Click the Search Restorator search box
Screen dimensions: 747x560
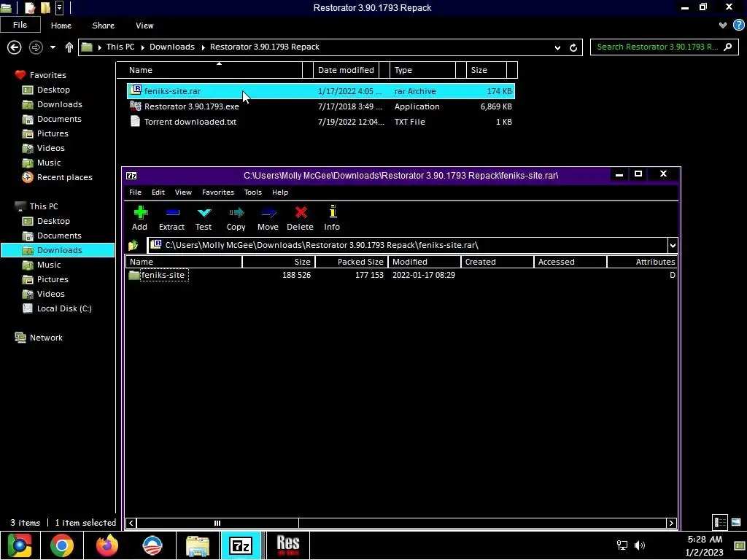coord(664,47)
